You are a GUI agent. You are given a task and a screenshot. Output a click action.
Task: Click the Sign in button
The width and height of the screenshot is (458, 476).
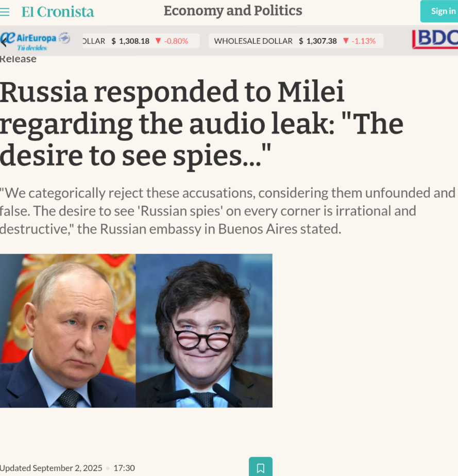tap(439, 11)
